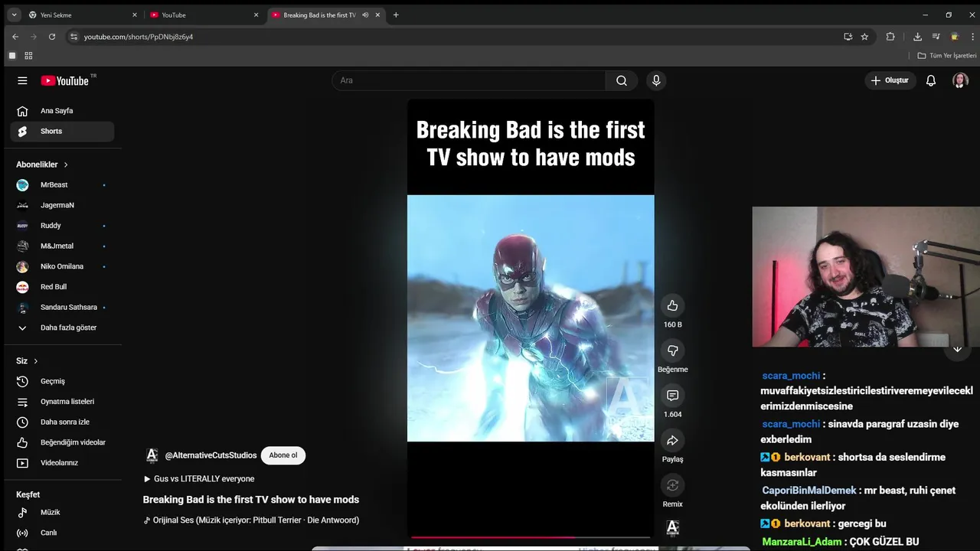This screenshot has height=551, width=980.
Task: Like the Short with thumbs up
Action: [x=672, y=305]
